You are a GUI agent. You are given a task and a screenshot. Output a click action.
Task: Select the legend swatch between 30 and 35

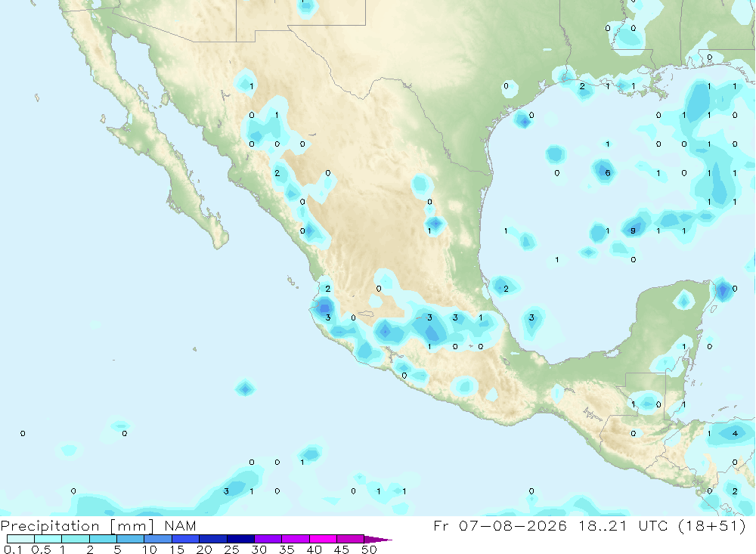pyautogui.click(x=268, y=539)
